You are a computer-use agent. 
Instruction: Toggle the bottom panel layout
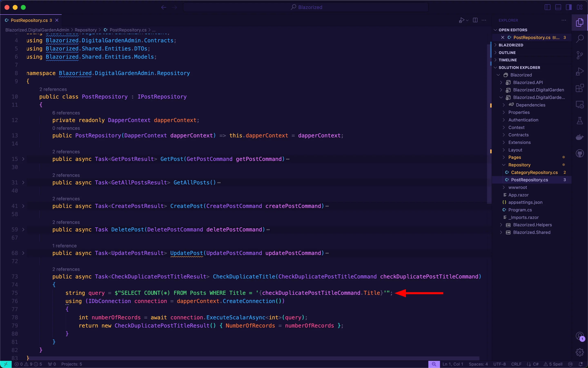[x=558, y=7]
